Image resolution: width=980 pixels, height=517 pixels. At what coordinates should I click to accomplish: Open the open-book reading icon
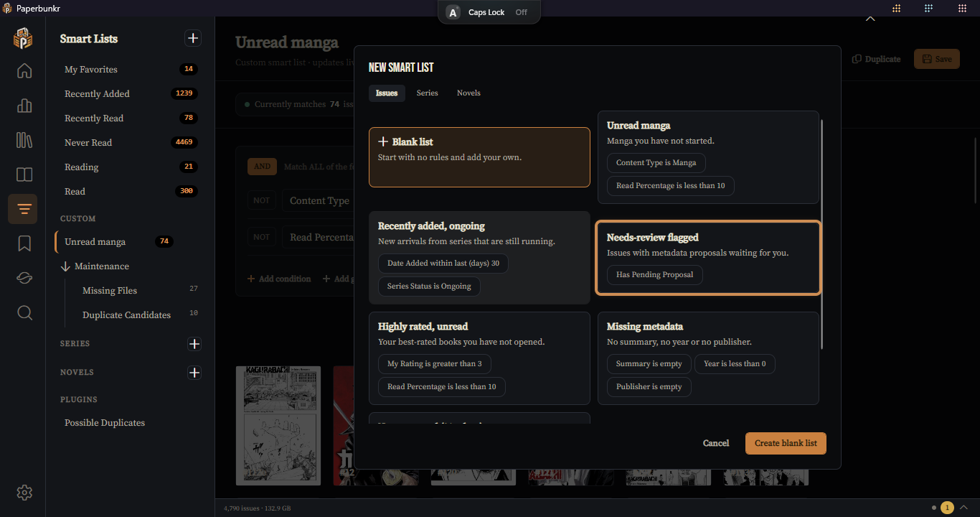tap(24, 174)
